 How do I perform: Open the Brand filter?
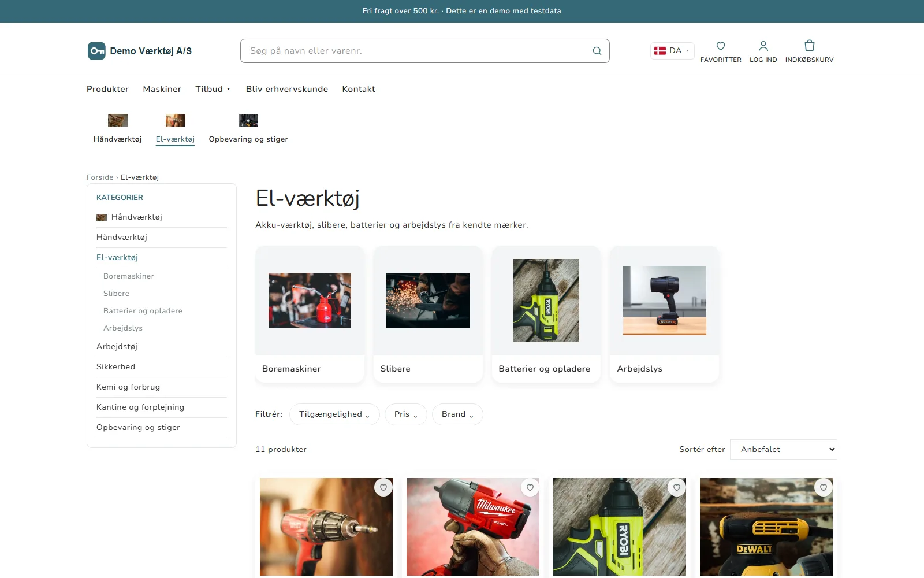click(457, 414)
